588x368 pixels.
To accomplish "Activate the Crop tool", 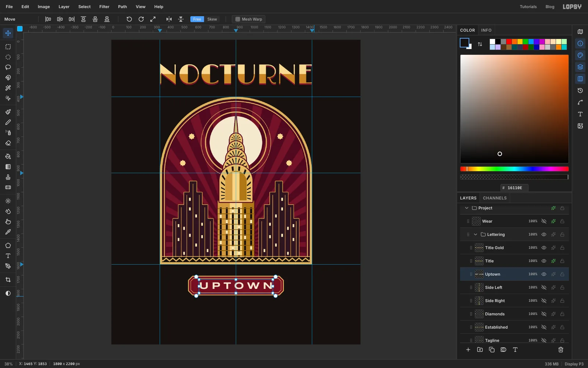I will tap(8, 280).
